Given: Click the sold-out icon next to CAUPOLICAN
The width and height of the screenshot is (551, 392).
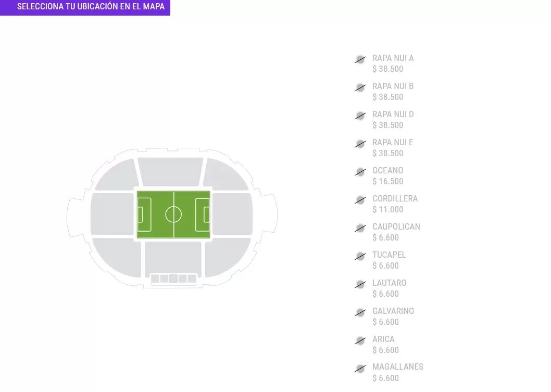Looking at the screenshot, I should (x=360, y=229).
